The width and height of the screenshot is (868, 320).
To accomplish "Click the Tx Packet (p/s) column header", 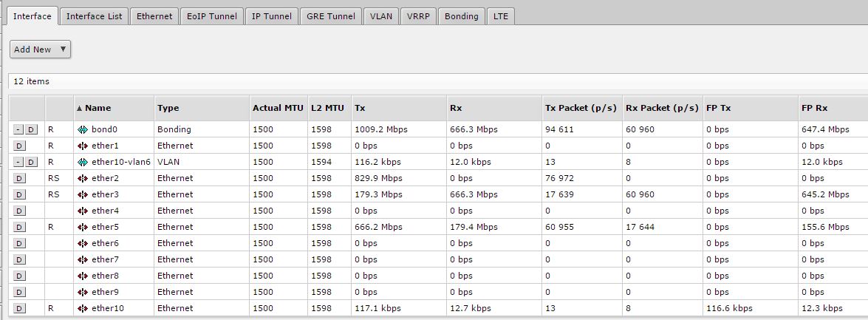I will click(580, 108).
